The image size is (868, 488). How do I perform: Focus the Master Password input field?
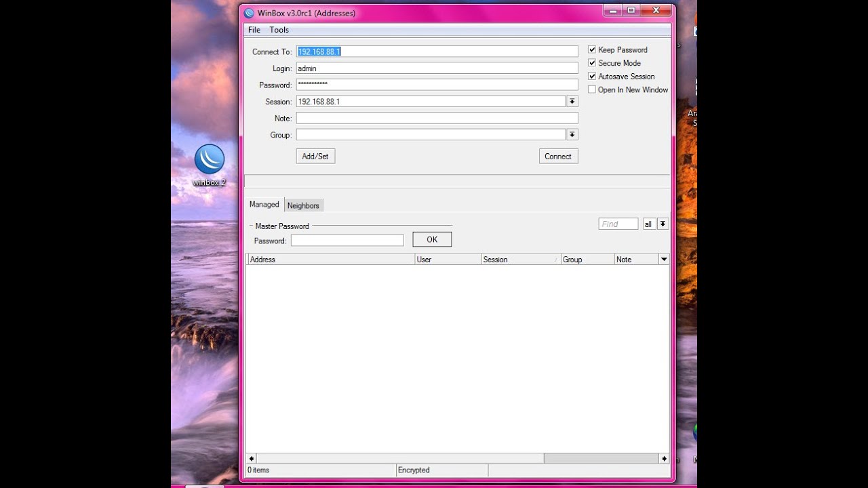pos(347,241)
